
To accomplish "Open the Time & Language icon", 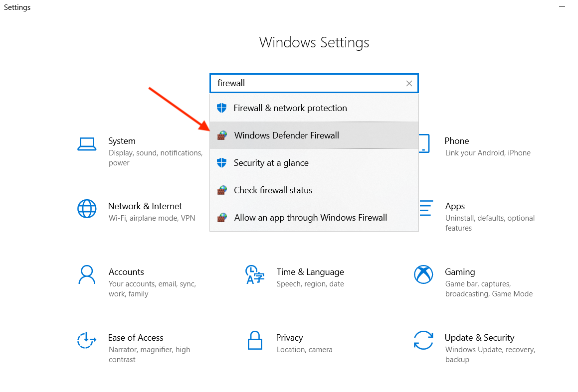I will click(x=255, y=274).
